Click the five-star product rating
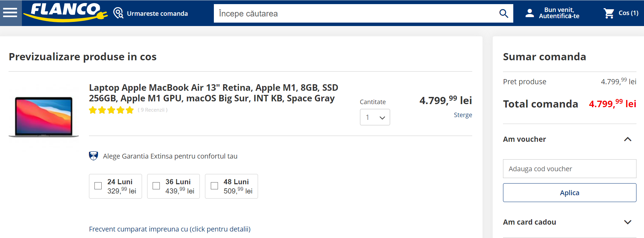The height and width of the screenshot is (238, 644). click(x=111, y=110)
